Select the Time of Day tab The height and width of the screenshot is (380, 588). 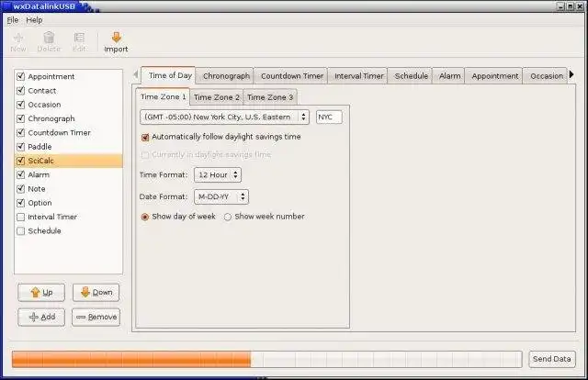coord(170,75)
